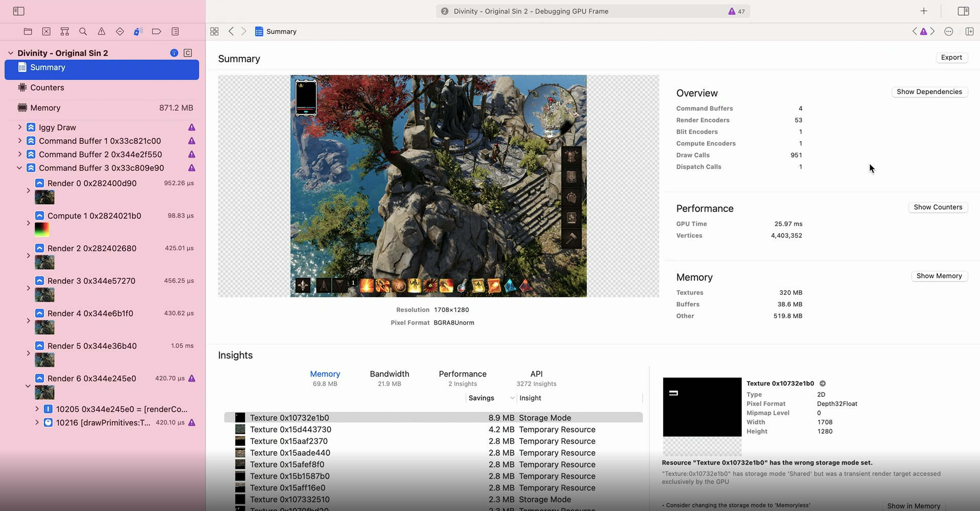
Task: Click the 47 issues warning badge
Action: point(737,11)
